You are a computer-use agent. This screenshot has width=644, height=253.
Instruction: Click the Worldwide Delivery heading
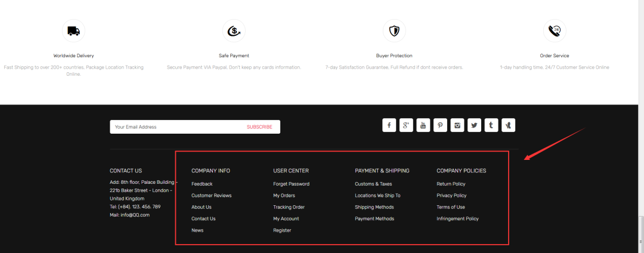pos(73,55)
